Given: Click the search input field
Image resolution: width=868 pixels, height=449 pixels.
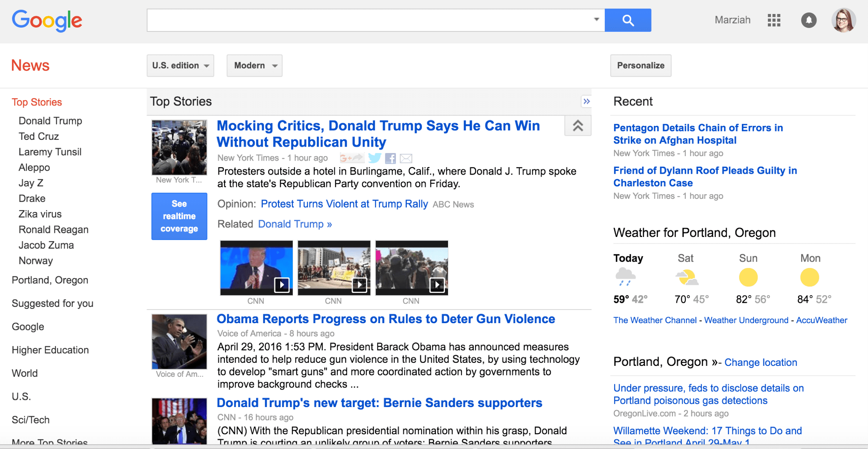Looking at the screenshot, I should pyautogui.click(x=374, y=20).
